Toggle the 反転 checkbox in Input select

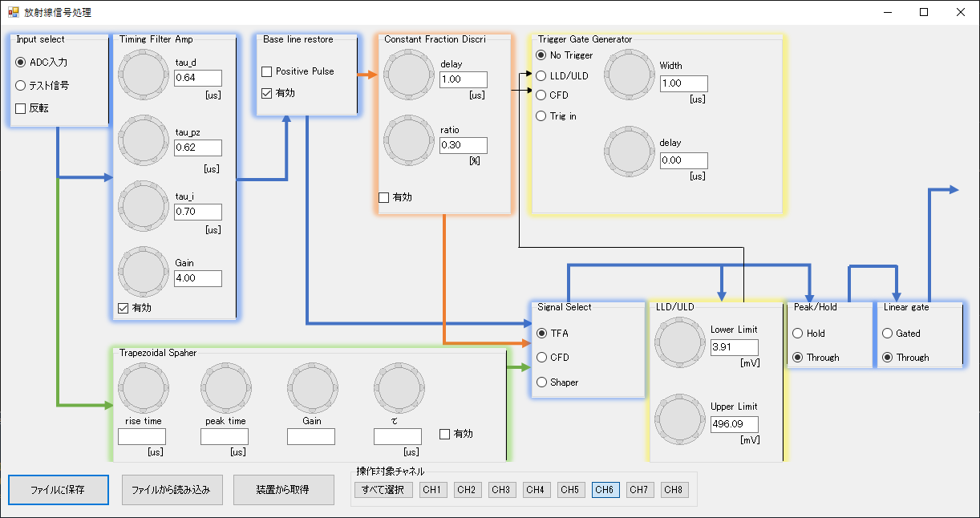[21, 109]
